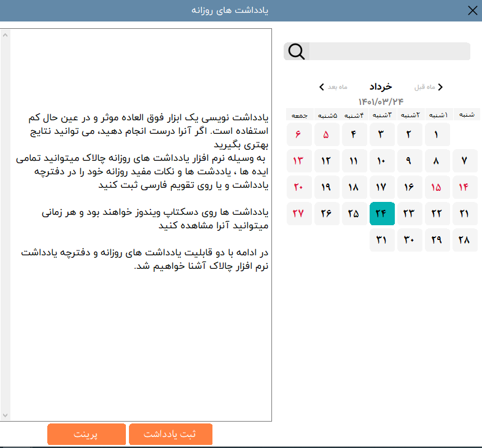Select day 28 in the Saturday column
The width and height of the screenshot is (482, 448).
tap(464, 240)
